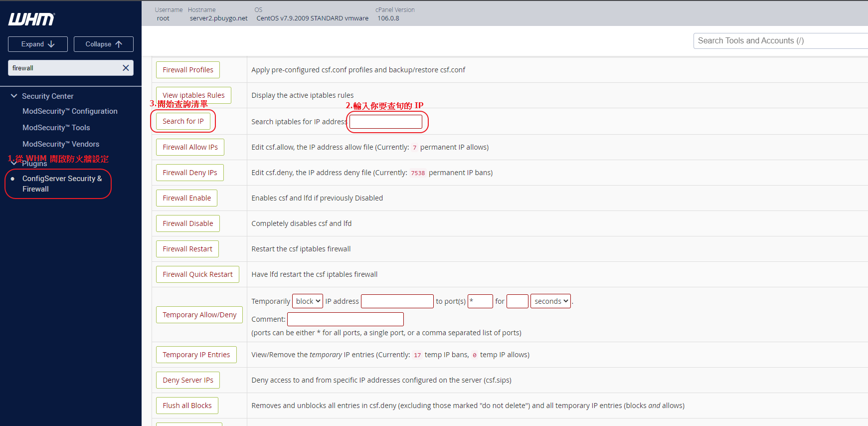Image resolution: width=868 pixels, height=426 pixels.
Task: Click the WHM logo
Action: point(31,19)
